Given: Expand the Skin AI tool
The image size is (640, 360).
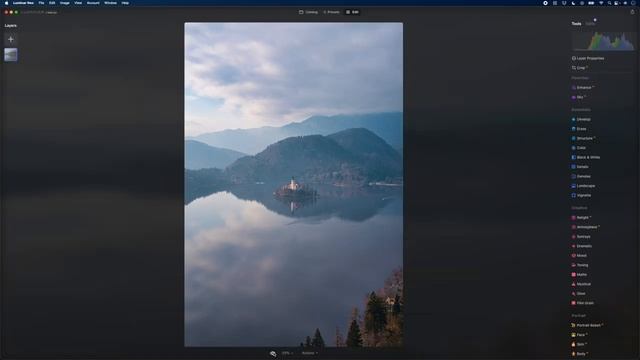Looking at the screenshot, I should tap(579, 344).
